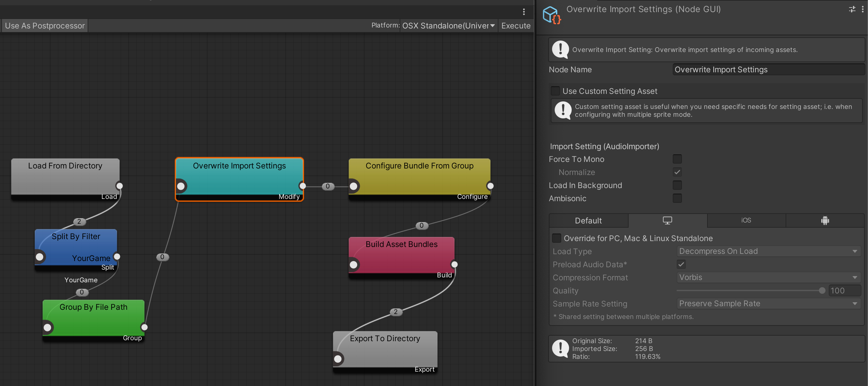
Task: Switch to the Default platform tab
Action: [x=588, y=220]
